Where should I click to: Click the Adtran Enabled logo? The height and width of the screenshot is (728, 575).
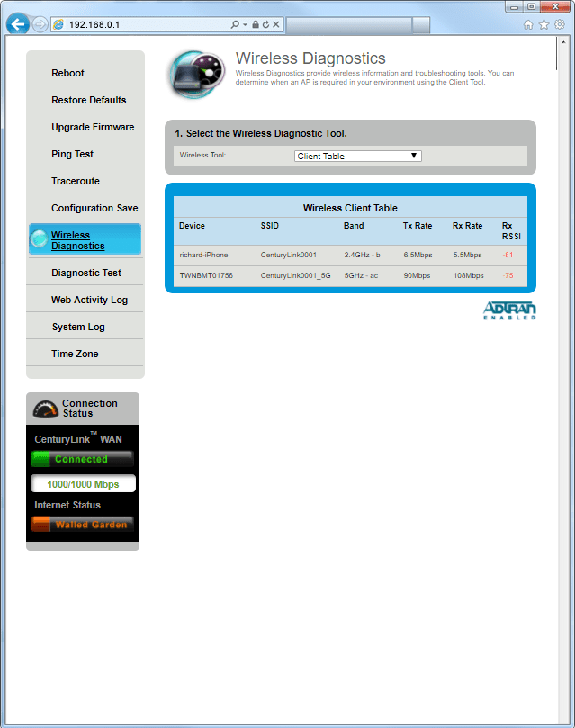click(509, 311)
